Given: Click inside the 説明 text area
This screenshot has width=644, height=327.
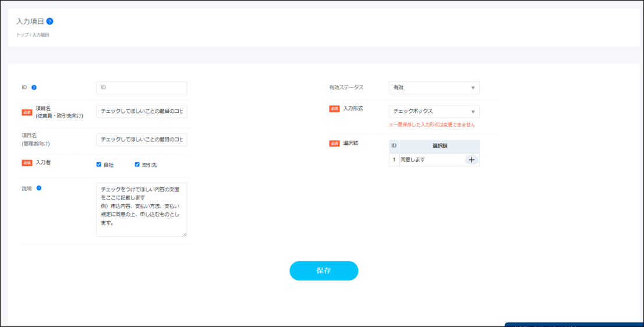Looking at the screenshot, I should pos(141,209).
